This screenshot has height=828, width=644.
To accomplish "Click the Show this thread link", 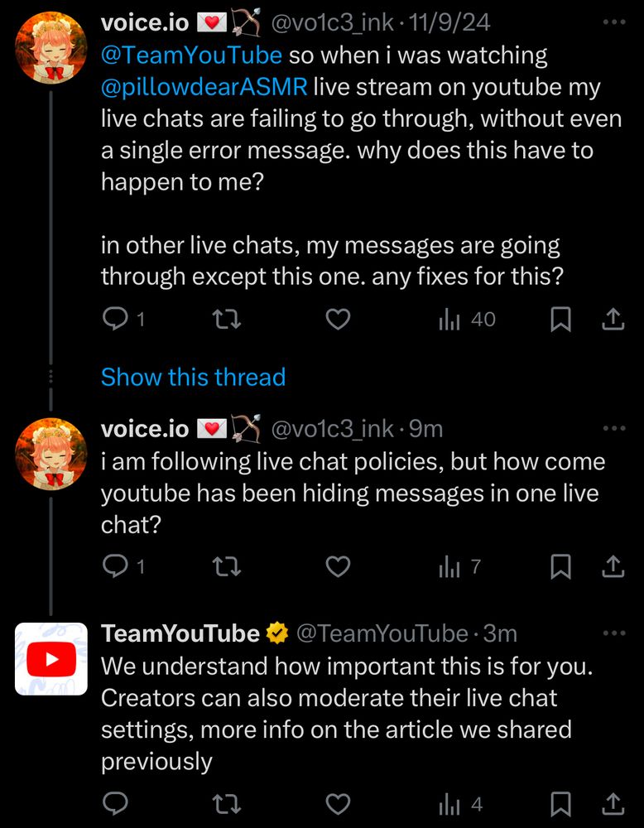I will pyautogui.click(x=193, y=378).
